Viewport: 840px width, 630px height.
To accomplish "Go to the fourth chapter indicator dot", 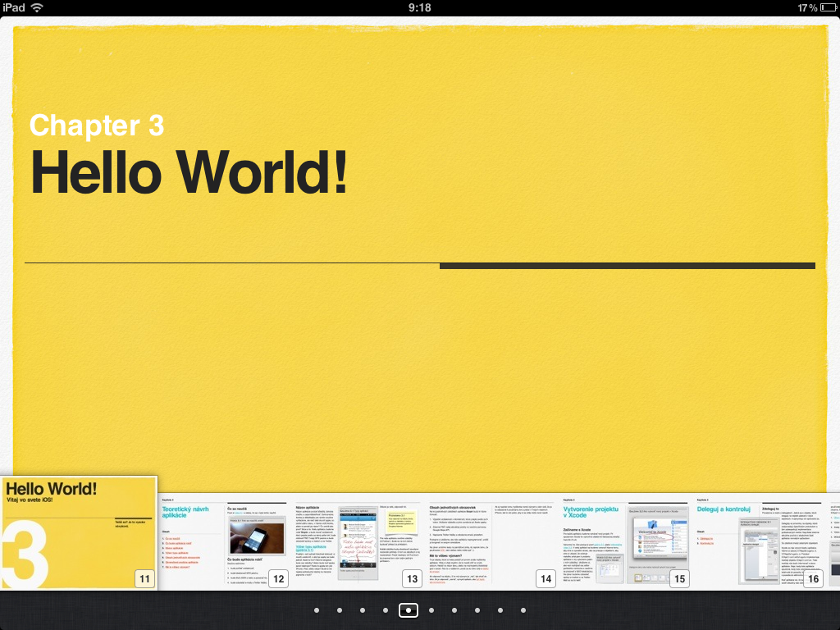I will click(x=386, y=610).
